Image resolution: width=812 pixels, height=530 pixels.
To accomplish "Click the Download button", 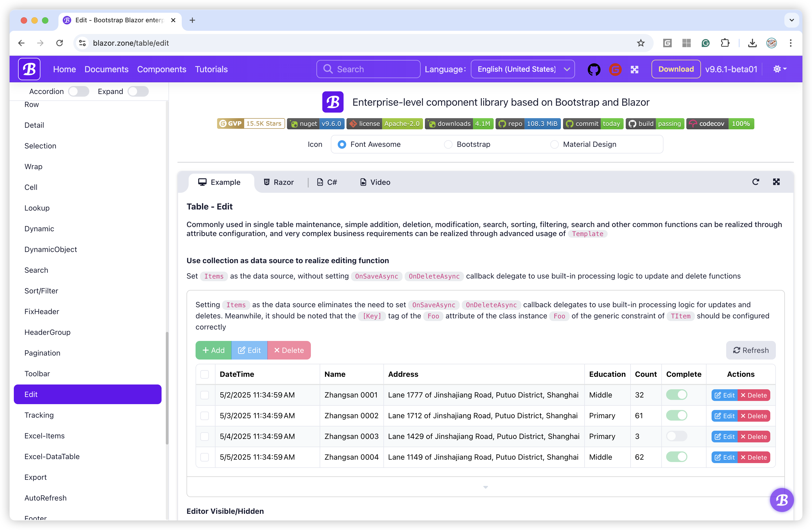I will pyautogui.click(x=675, y=69).
